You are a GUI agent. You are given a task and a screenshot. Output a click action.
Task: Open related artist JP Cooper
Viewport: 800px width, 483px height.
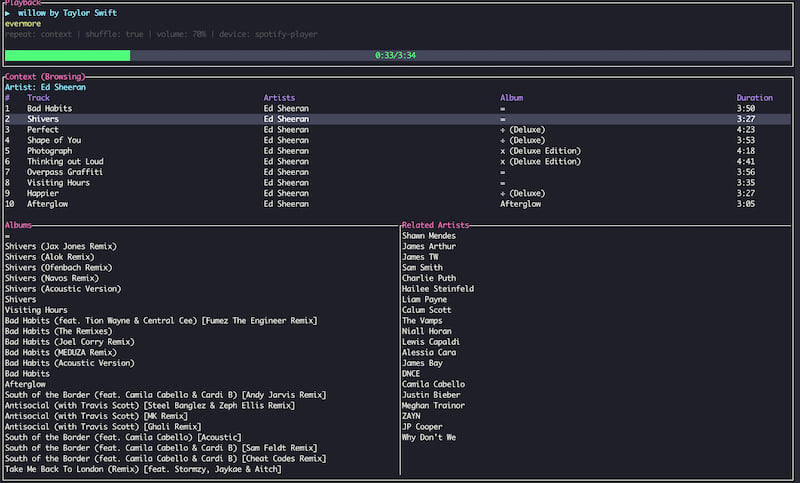[422, 427]
